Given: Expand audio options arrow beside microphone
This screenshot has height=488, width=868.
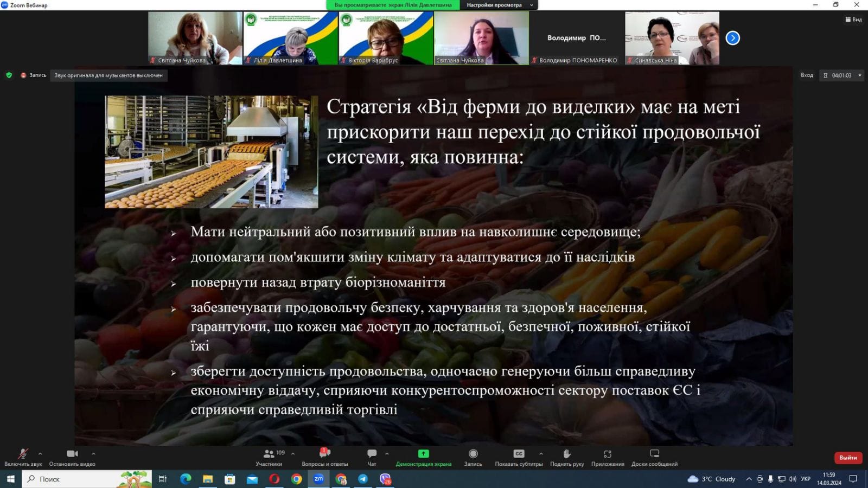Looking at the screenshot, I should coord(40,453).
